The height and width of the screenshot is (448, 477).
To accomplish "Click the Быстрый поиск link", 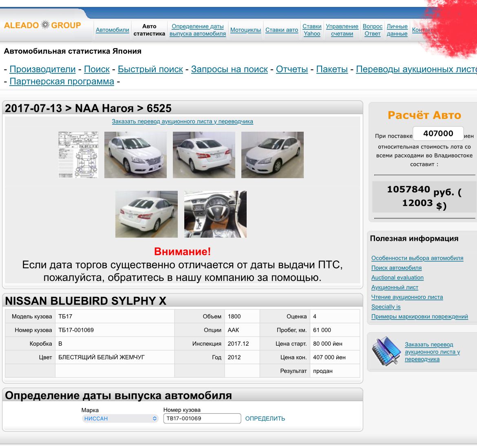I will [x=150, y=69].
